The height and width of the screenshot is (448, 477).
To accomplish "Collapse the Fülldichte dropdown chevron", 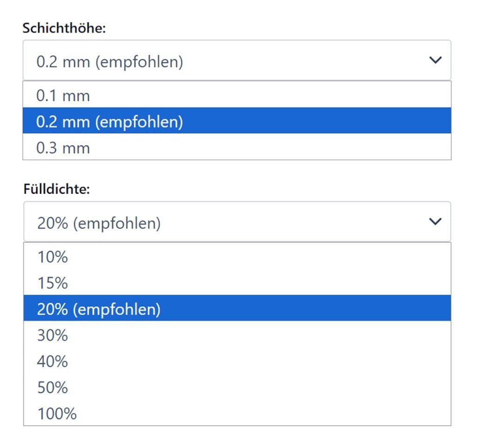I will point(436,221).
